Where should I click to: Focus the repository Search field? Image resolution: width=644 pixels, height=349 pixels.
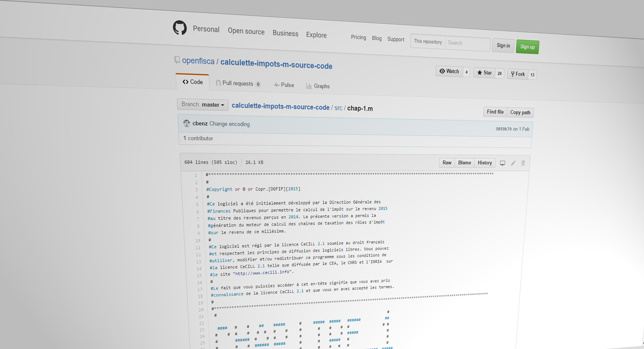tap(467, 43)
